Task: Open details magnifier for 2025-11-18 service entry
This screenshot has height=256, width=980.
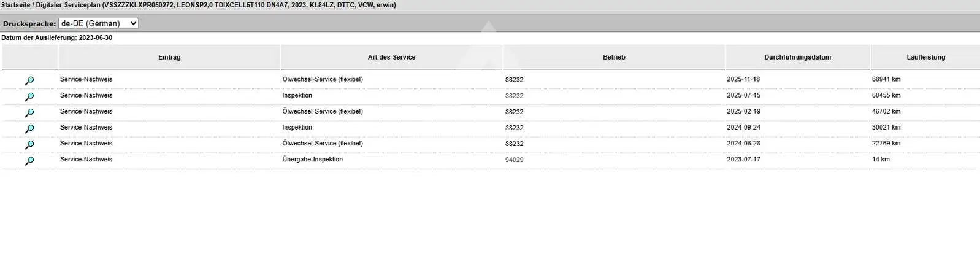Action: pos(29,80)
